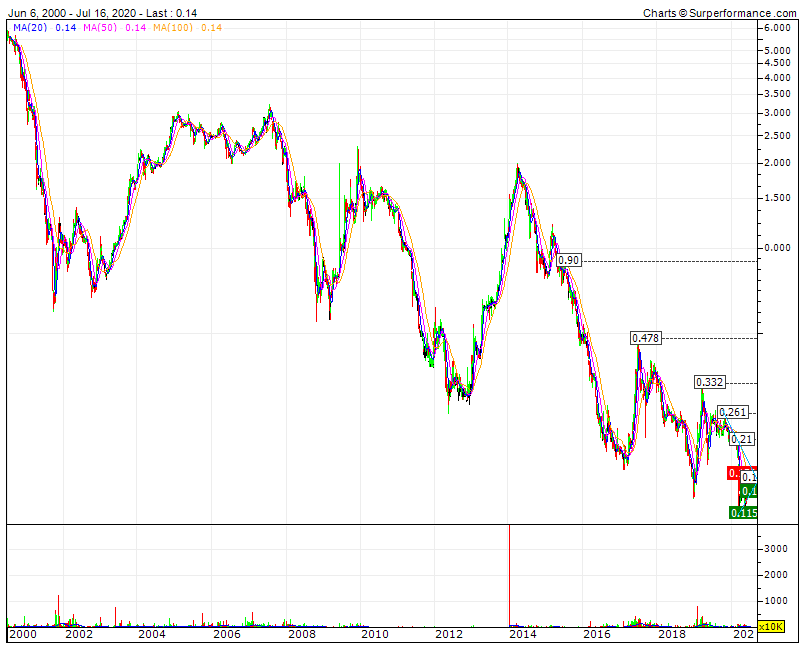
Task: Click the 1000 volume axis label
Action: [776, 600]
